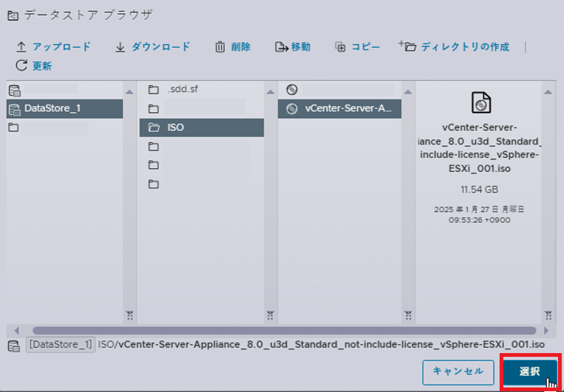This screenshot has width=564, height=392.
Task: Click first column's scroll-to-bottom arrow
Action: (130, 316)
